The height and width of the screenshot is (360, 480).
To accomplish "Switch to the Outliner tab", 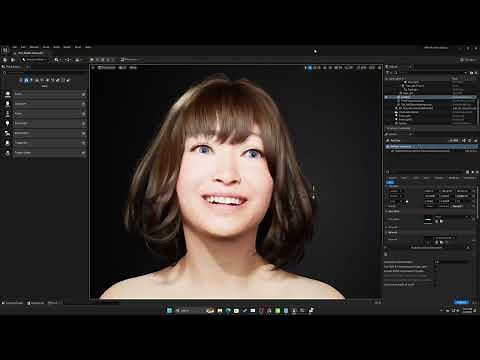I will (393, 67).
